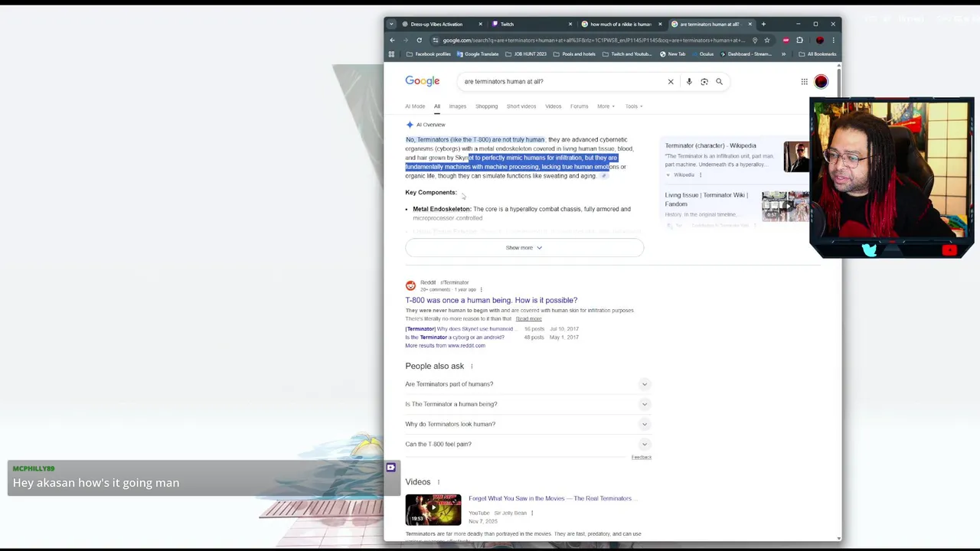The image size is (980, 551).
Task: Expand 'Are Terminators part of humans?' question
Action: coord(528,384)
